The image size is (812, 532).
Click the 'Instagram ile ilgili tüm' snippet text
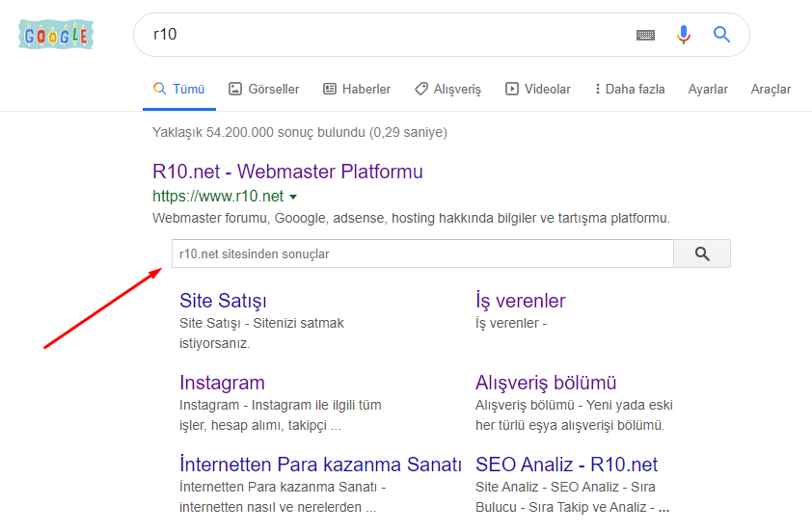(316, 405)
